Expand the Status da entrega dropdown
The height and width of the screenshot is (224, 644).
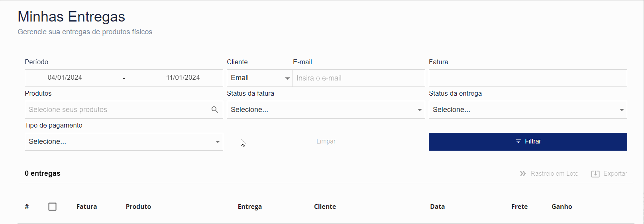pos(528,110)
